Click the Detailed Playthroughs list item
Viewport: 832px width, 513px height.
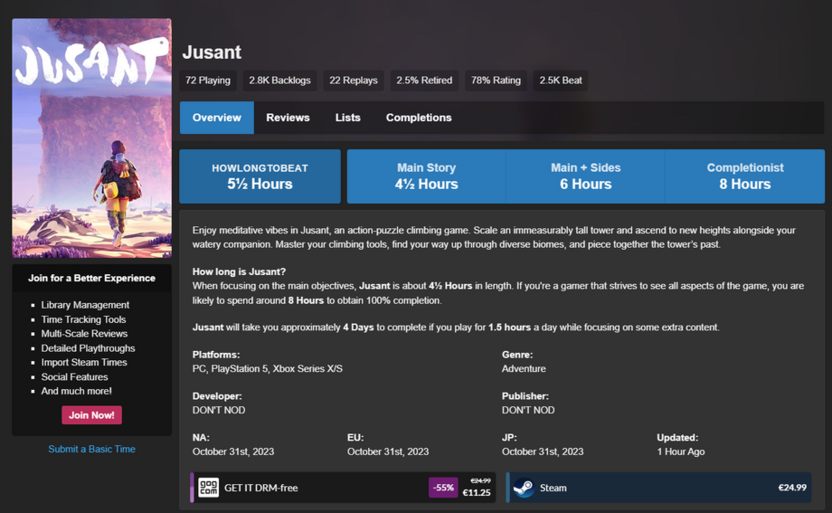(x=88, y=348)
